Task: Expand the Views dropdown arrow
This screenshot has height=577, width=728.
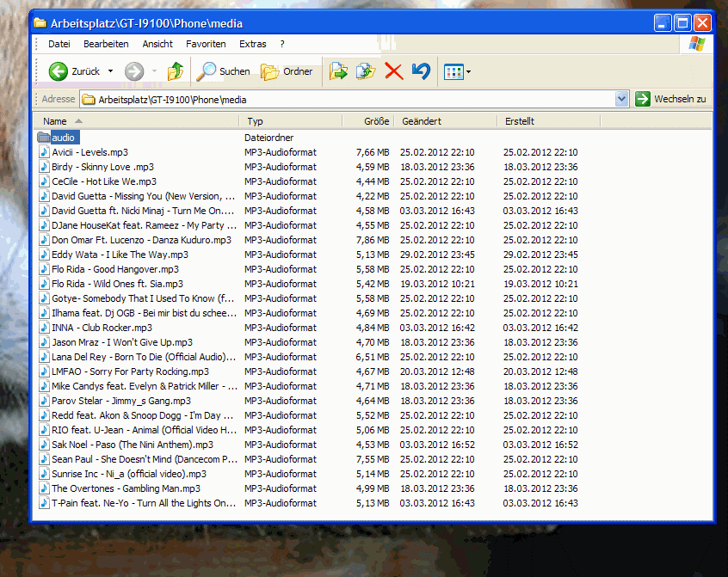Action: click(x=468, y=72)
